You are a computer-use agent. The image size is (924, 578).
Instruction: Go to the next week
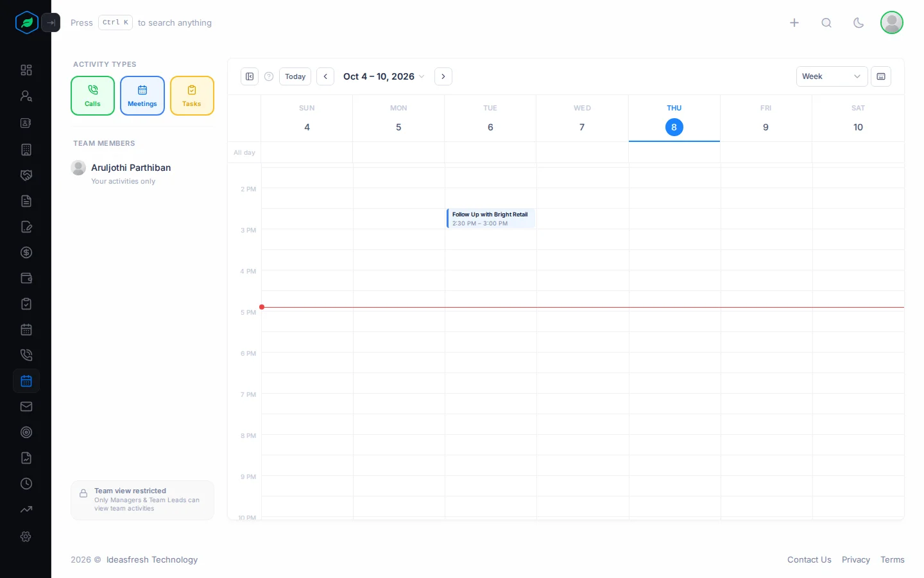tap(443, 76)
